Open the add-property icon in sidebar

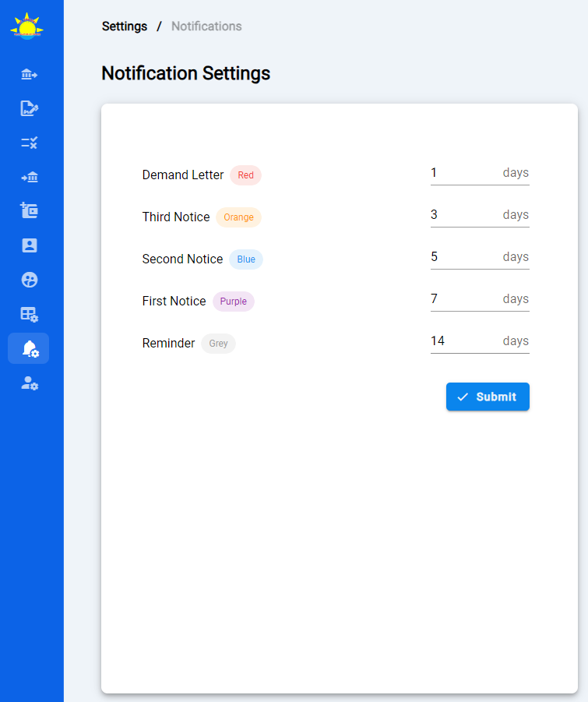(29, 210)
